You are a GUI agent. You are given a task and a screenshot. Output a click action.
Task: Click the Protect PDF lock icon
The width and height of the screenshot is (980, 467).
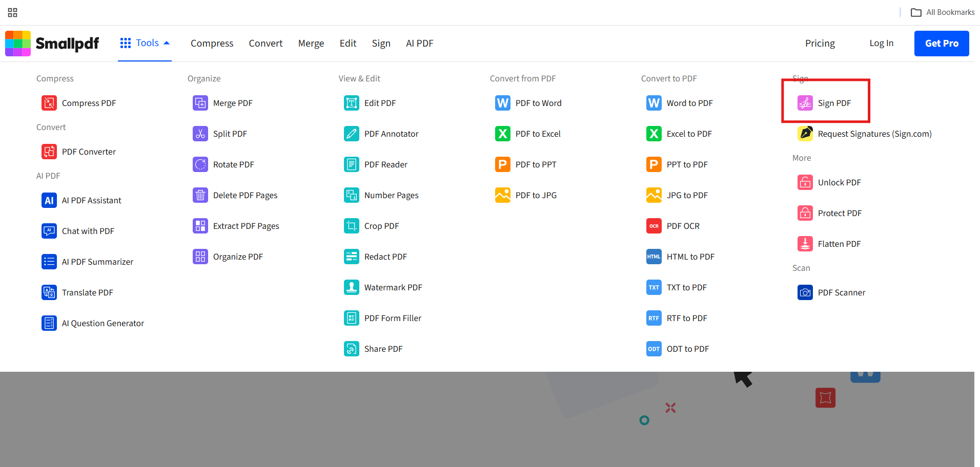pyautogui.click(x=805, y=213)
